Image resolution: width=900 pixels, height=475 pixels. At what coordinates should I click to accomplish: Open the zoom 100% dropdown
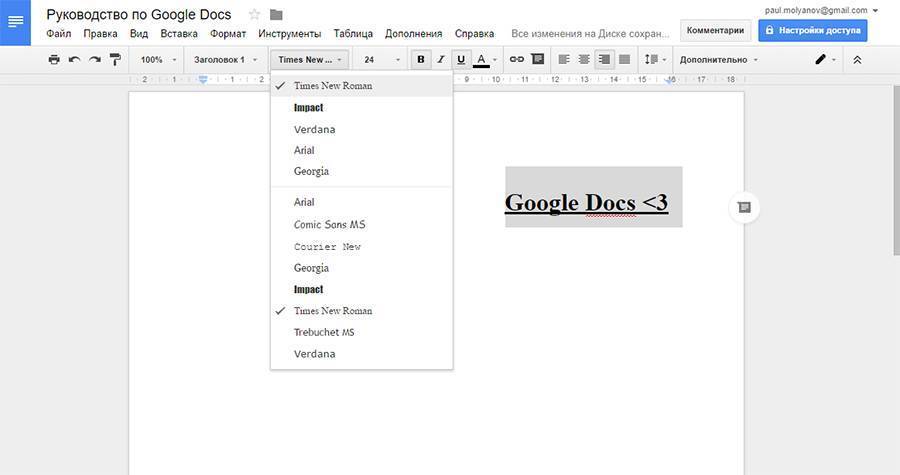tap(158, 59)
